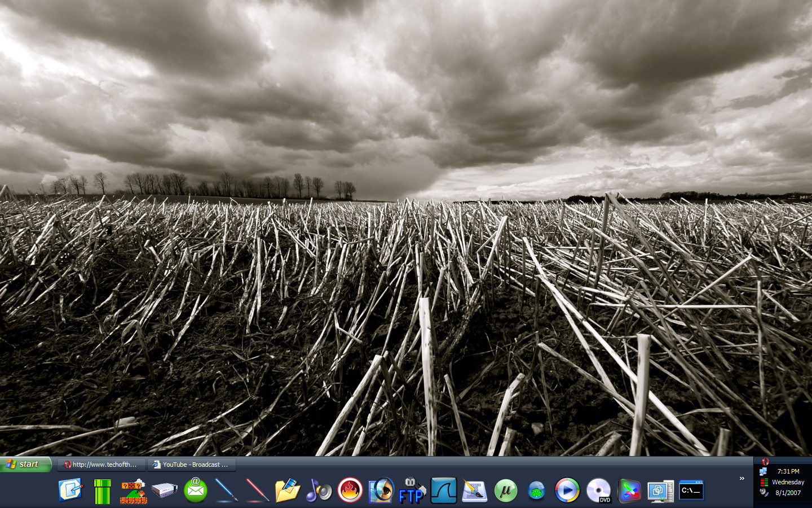Launch the NES console emulator icon
Image resolution: width=812 pixels, height=508 pixels.
(164, 491)
